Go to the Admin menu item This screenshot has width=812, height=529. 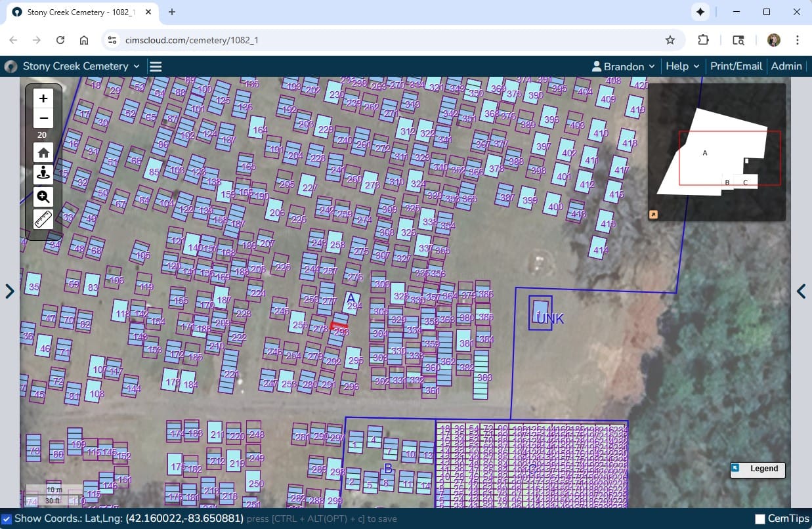tap(786, 66)
